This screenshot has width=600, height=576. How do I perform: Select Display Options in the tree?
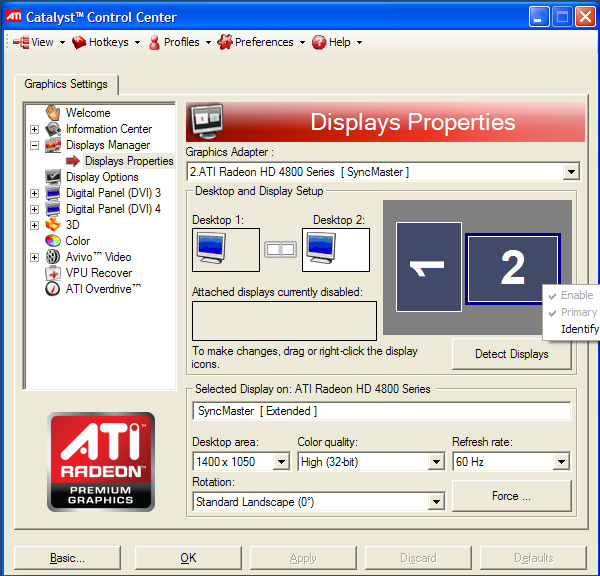point(102,177)
